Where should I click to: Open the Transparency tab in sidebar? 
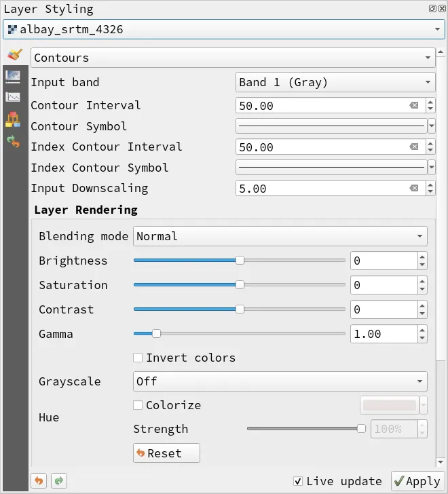click(13, 77)
